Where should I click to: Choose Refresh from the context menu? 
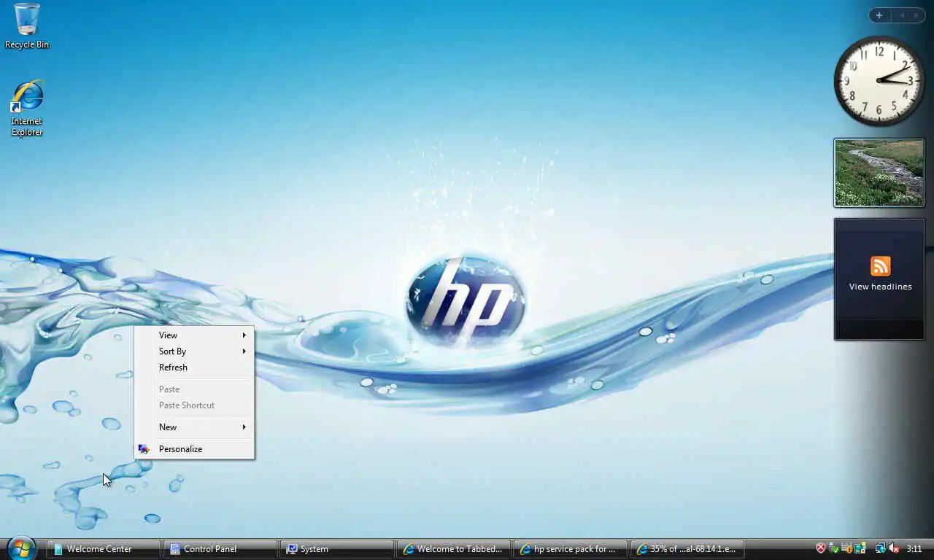(194, 367)
